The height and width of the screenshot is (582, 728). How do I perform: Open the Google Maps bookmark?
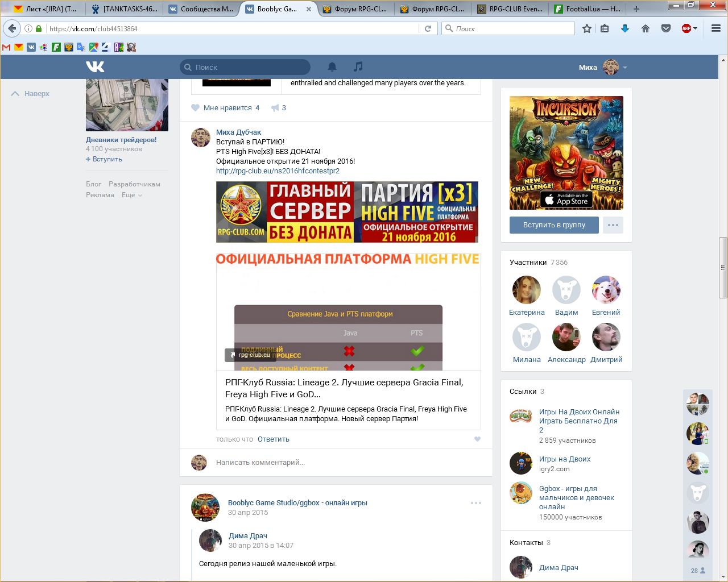pos(93,47)
